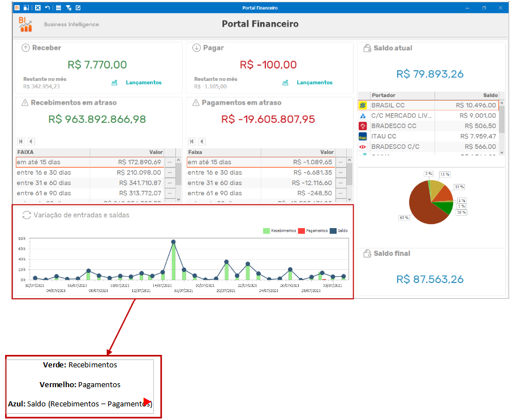The image size is (512, 420).
Task: Expand details for 'em até 15 dias' recebimentos
Action: (x=170, y=162)
